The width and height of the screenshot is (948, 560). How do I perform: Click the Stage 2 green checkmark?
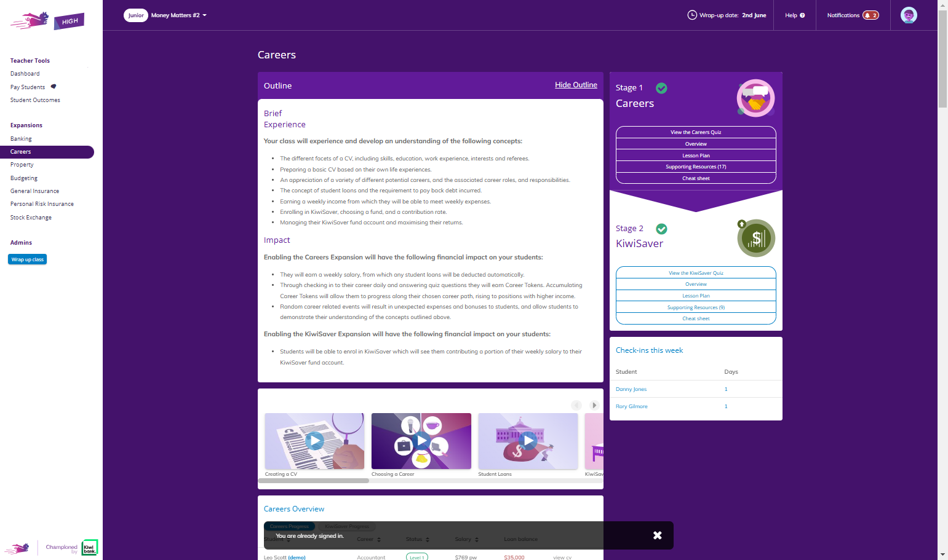[x=661, y=229]
